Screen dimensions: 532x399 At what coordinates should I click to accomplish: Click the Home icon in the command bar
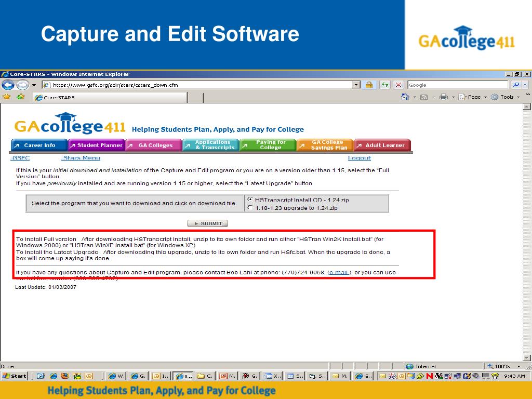(405, 97)
